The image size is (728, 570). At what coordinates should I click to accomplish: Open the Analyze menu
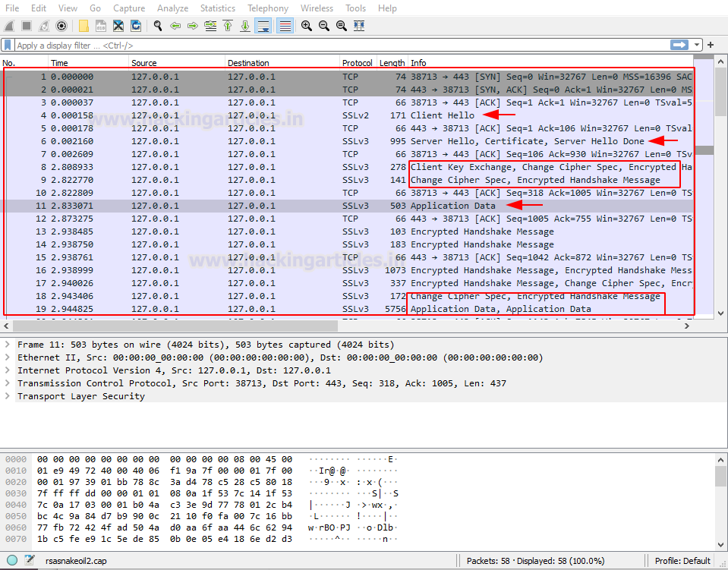(x=173, y=8)
